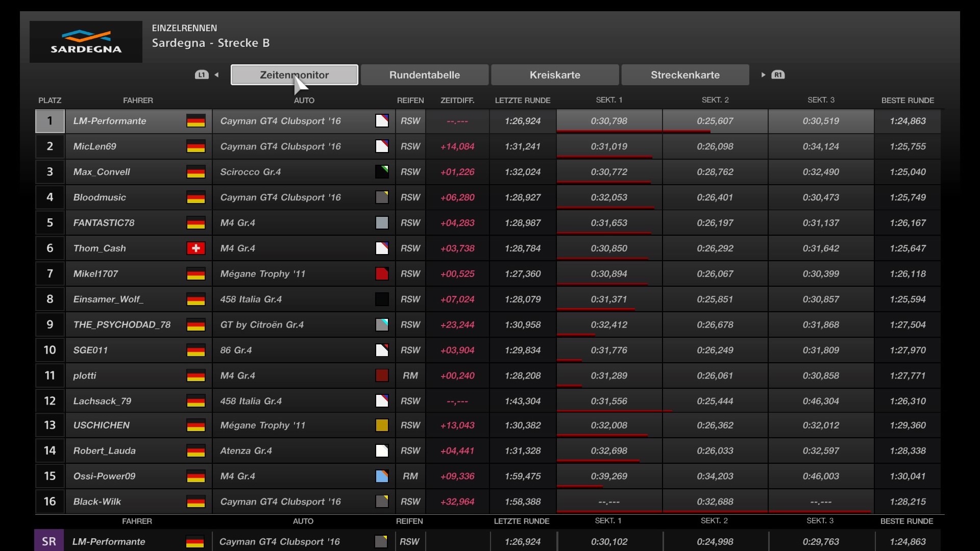
Task: Select the Zeitenmonitor tab
Action: point(294,75)
